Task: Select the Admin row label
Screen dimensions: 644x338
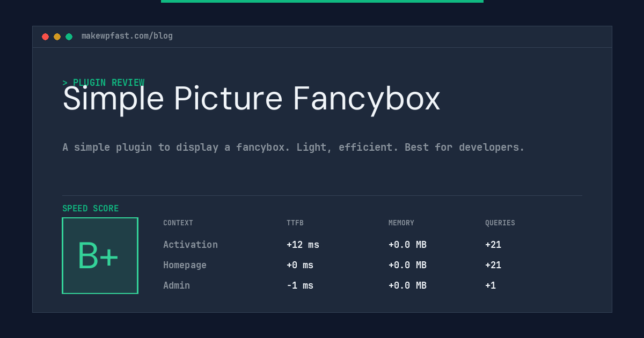Action: [x=177, y=285]
